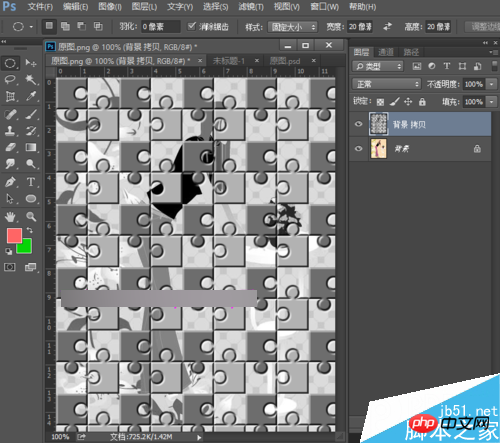Hide the 背景 layer
The height and width of the screenshot is (443, 500).
pos(359,149)
